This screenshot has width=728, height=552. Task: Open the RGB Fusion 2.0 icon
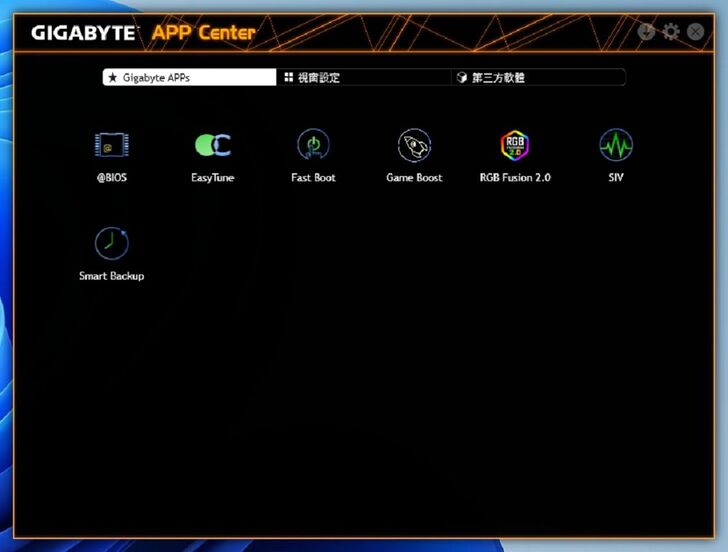pyautogui.click(x=515, y=145)
